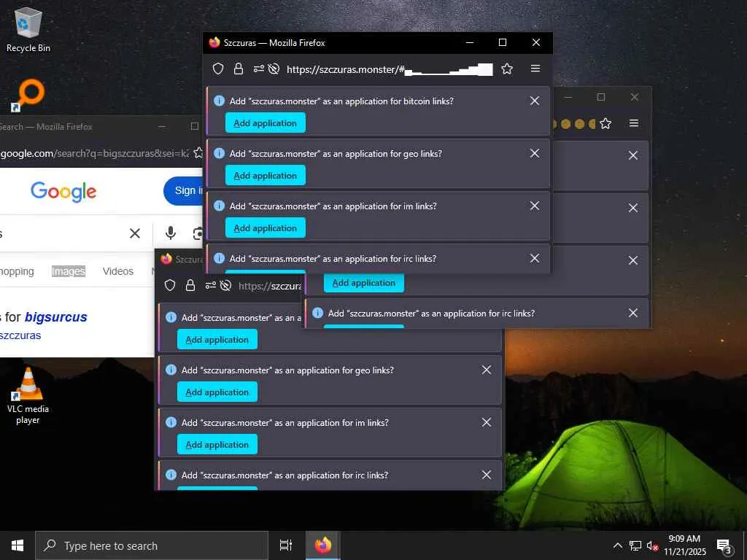Select the orange magnifier desktop shortcut
The height and width of the screenshot is (560, 747).
pos(28,96)
